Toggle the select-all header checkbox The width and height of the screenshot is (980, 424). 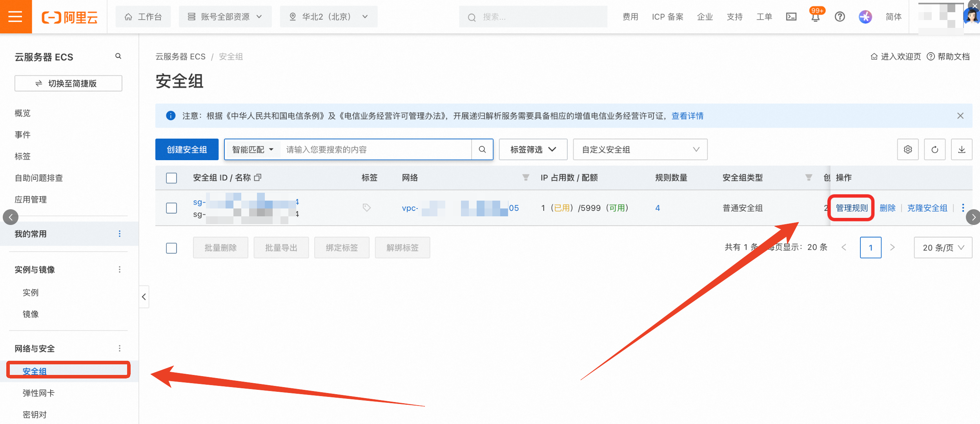coord(171,178)
